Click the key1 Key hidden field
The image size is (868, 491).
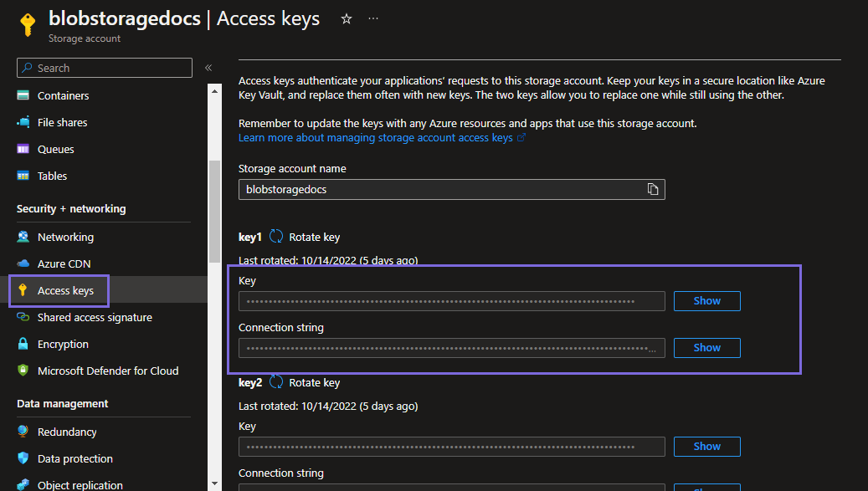click(x=451, y=301)
